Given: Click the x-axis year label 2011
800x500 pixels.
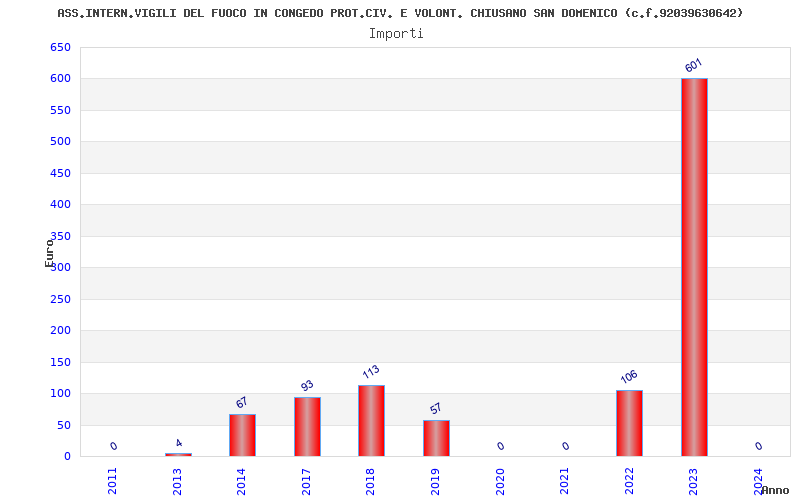Looking at the screenshot, I should pos(113,481).
